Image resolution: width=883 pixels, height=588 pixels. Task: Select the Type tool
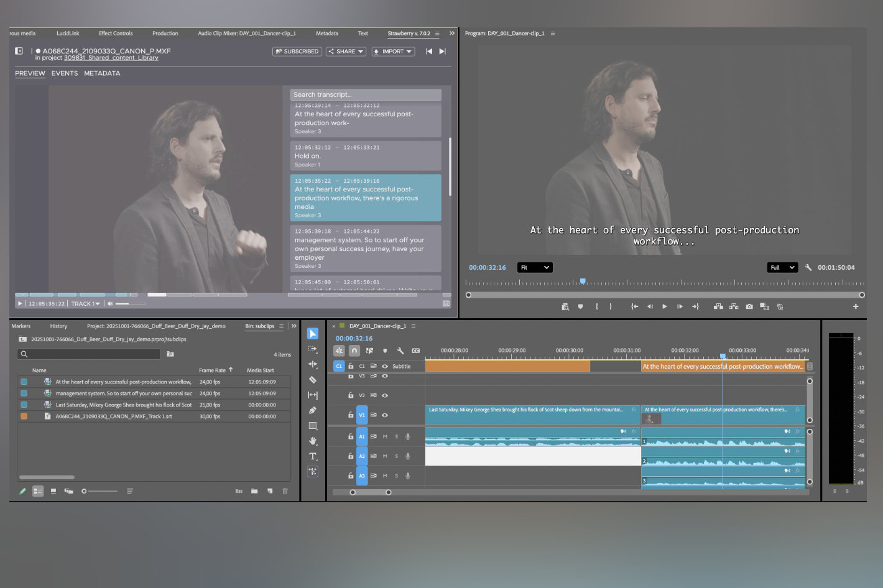tap(313, 456)
